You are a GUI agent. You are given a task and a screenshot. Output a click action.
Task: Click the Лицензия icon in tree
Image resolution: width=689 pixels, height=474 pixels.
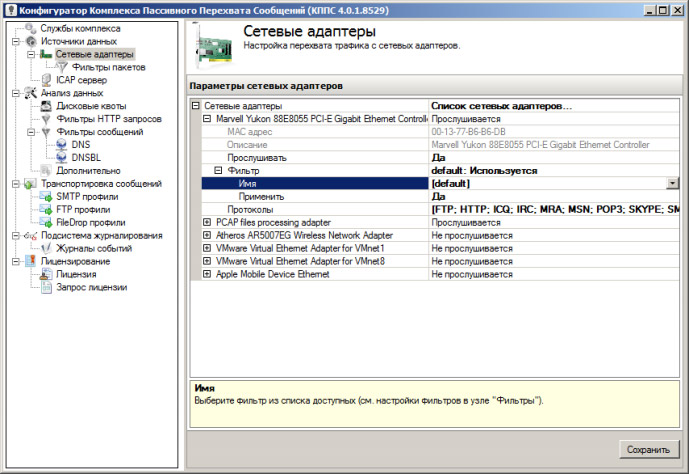pos(46,275)
